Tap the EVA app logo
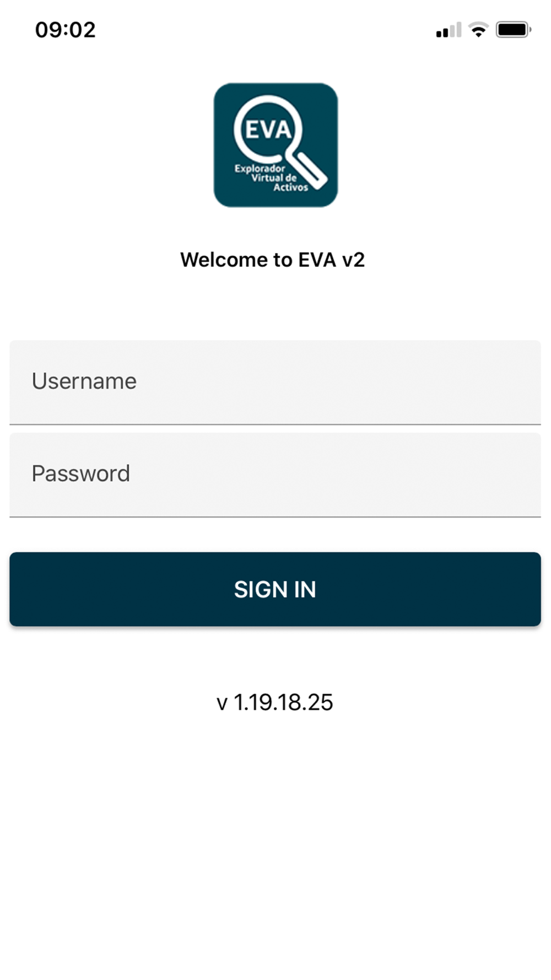Screen dimensions: 551x980 tap(275, 145)
